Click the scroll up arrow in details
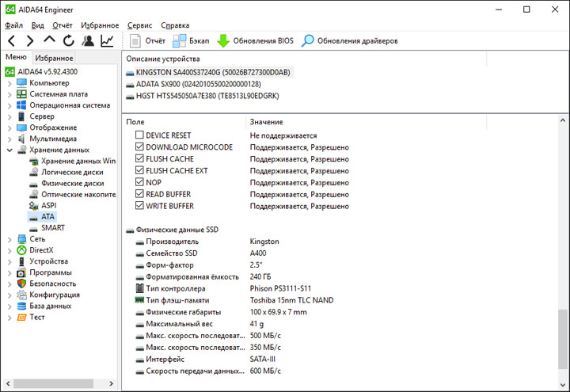 (x=563, y=120)
